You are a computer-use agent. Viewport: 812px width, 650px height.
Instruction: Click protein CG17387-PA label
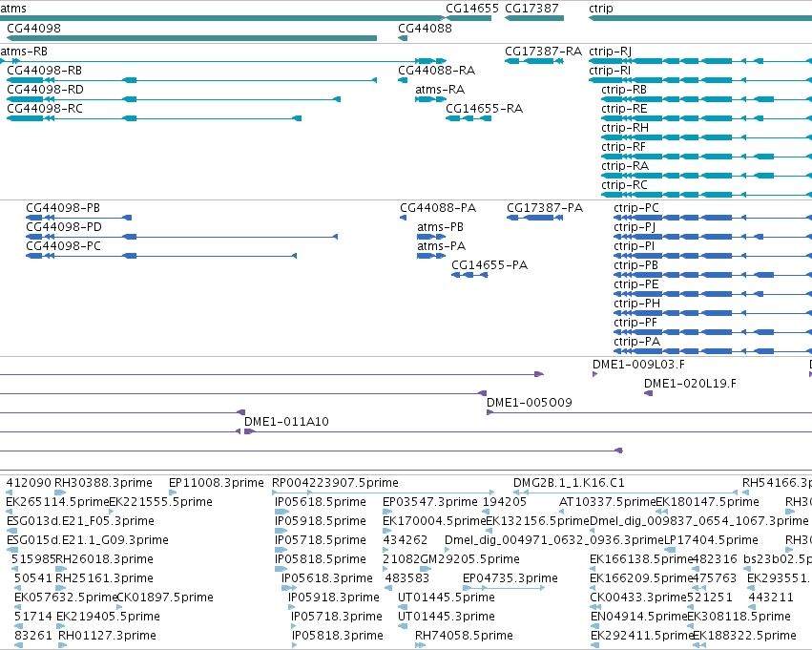(x=545, y=208)
